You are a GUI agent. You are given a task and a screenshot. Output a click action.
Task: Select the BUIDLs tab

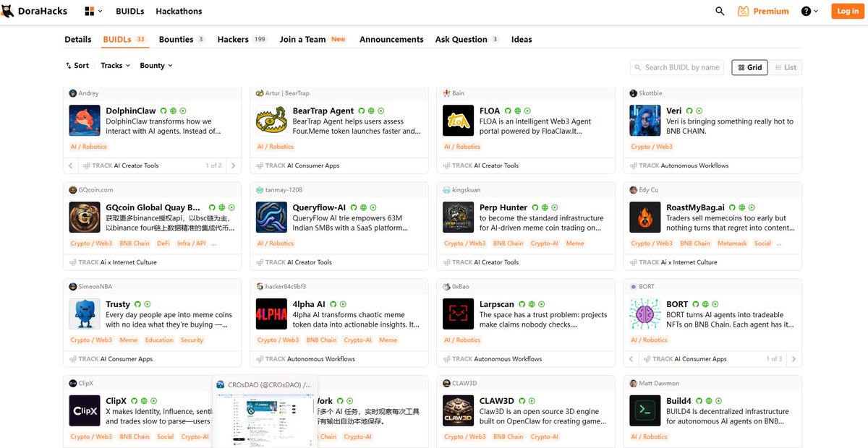[124, 39]
